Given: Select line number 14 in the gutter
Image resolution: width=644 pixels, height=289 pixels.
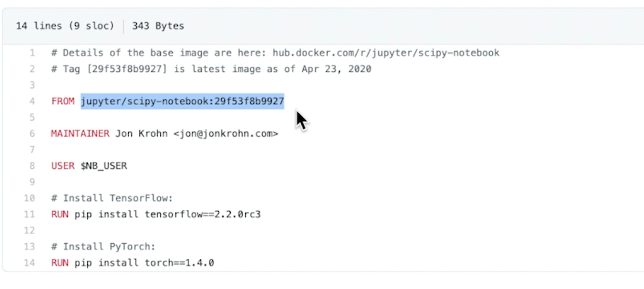Looking at the screenshot, I should pos(30,263).
